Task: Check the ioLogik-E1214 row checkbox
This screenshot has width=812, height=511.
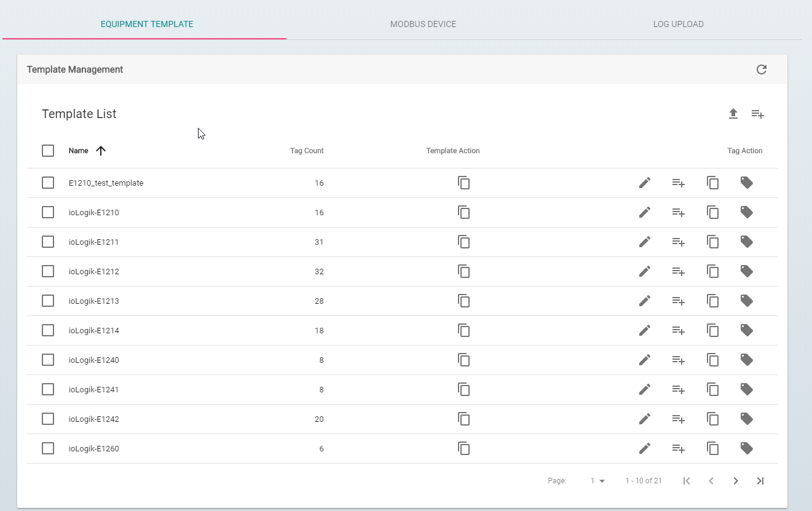Action: click(x=48, y=330)
